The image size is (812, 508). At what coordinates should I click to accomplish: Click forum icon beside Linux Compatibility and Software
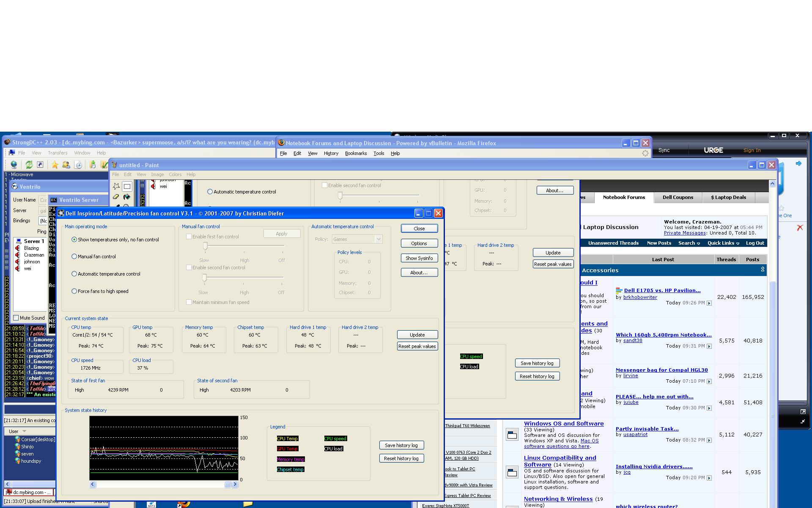(x=512, y=472)
